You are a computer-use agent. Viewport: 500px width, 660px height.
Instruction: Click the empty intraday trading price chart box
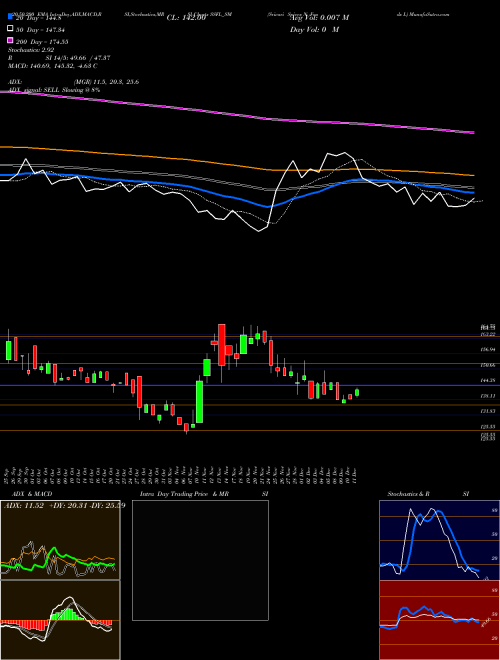click(x=200, y=560)
